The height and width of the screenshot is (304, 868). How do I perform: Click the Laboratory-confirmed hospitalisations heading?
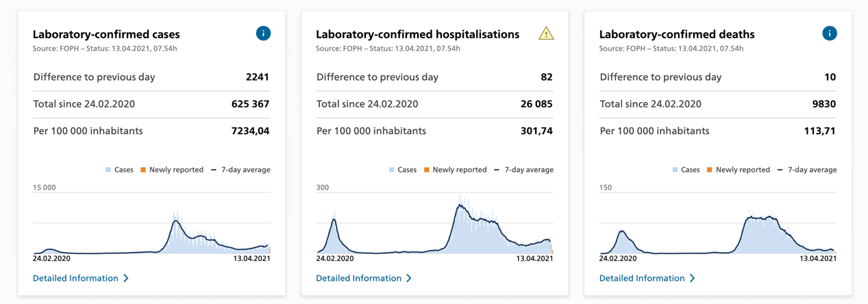pyautogui.click(x=417, y=34)
